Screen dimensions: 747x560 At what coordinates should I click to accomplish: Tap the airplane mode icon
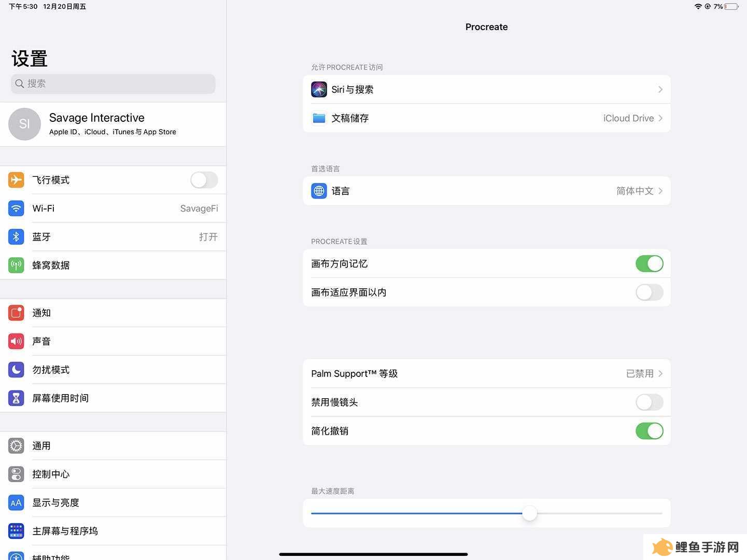(16, 180)
